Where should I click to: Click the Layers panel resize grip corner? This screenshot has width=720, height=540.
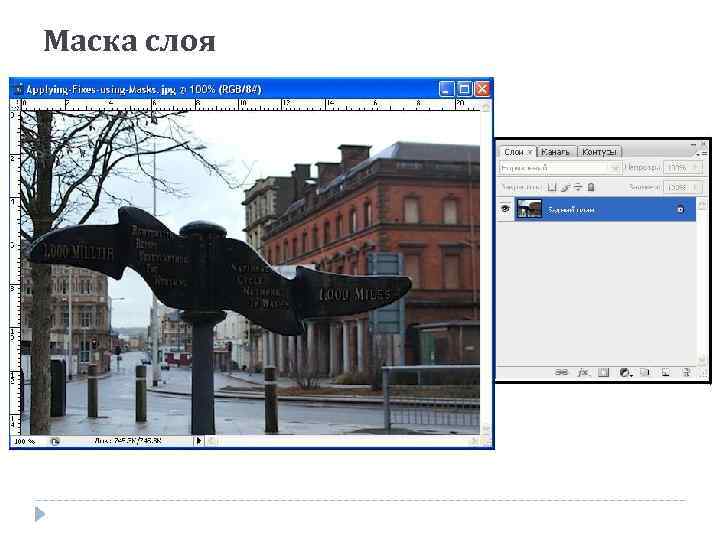click(x=704, y=374)
